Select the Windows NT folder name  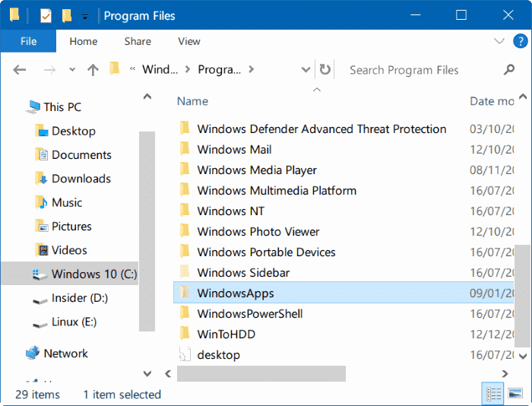[231, 211]
